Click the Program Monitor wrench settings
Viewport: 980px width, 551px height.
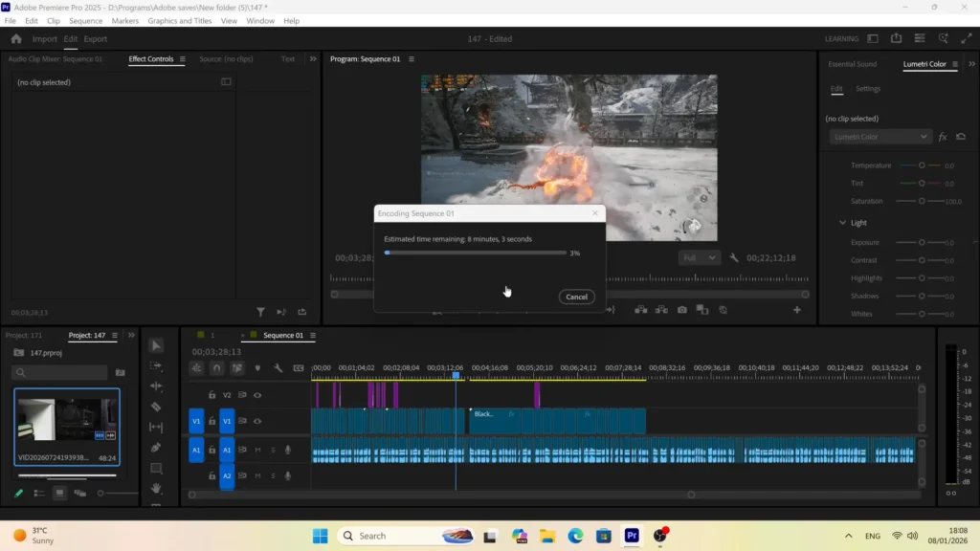[x=734, y=257]
